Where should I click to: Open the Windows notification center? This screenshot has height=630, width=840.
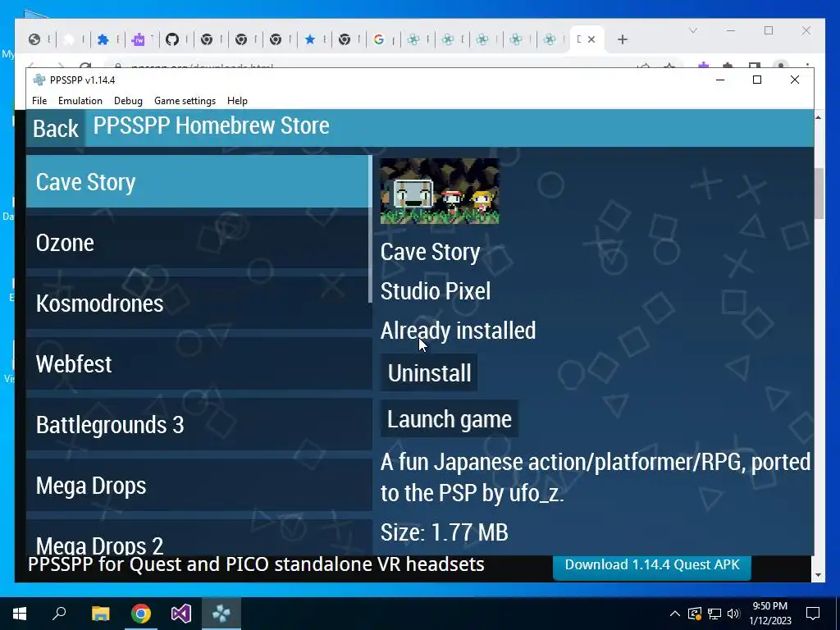click(x=813, y=614)
